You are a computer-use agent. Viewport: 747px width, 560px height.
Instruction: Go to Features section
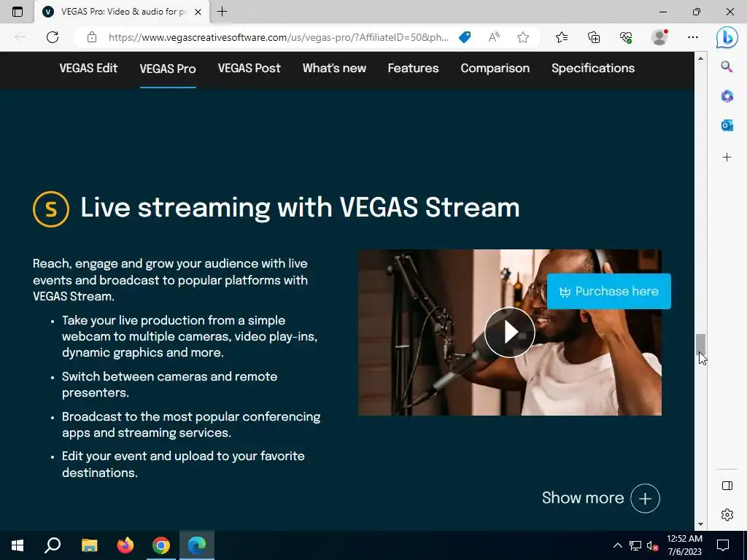click(x=413, y=68)
